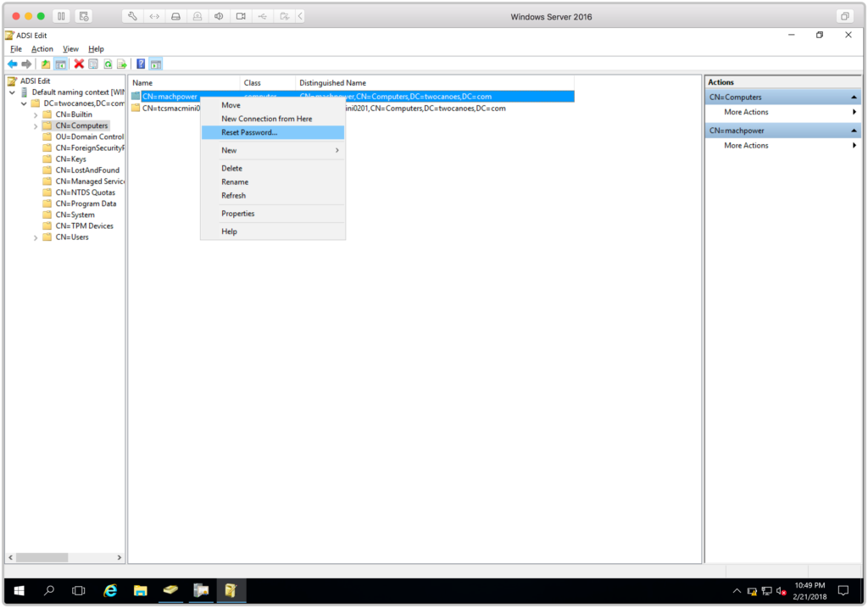
Task: Open the Help menu in menu bar
Action: (96, 49)
